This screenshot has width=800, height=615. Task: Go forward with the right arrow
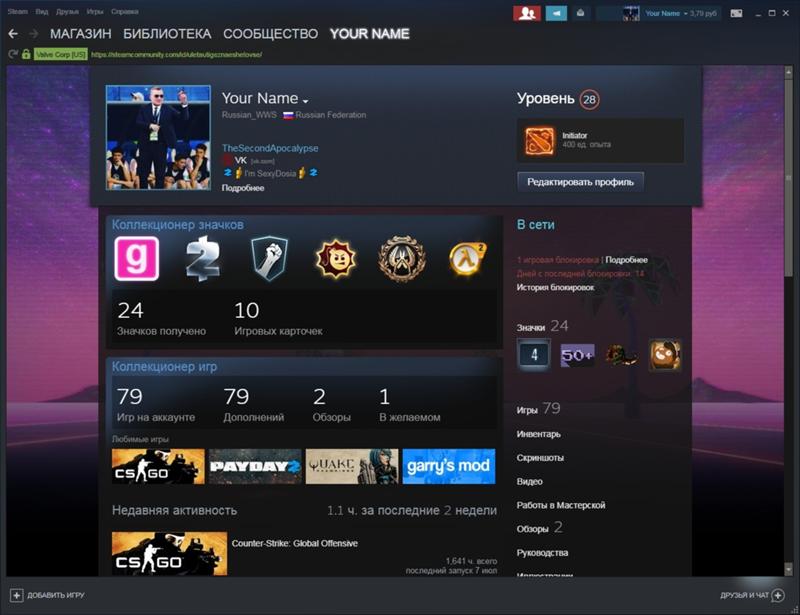click(x=34, y=34)
